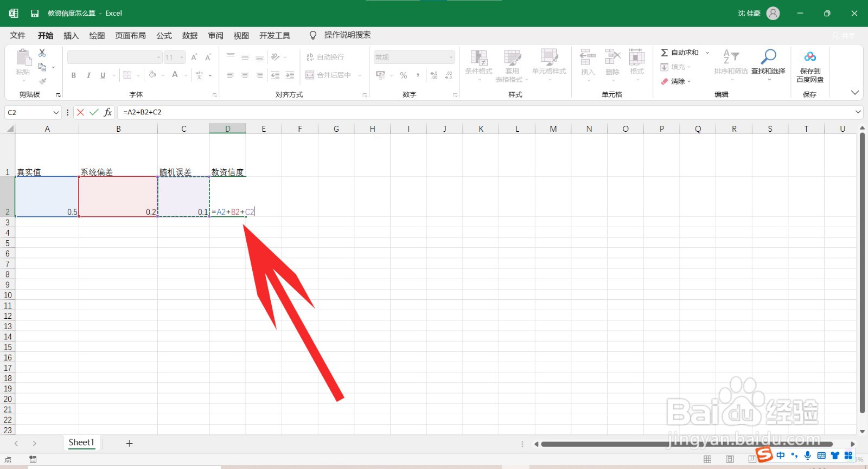
Task: Cancel formula entry with X icon
Action: tap(80, 112)
